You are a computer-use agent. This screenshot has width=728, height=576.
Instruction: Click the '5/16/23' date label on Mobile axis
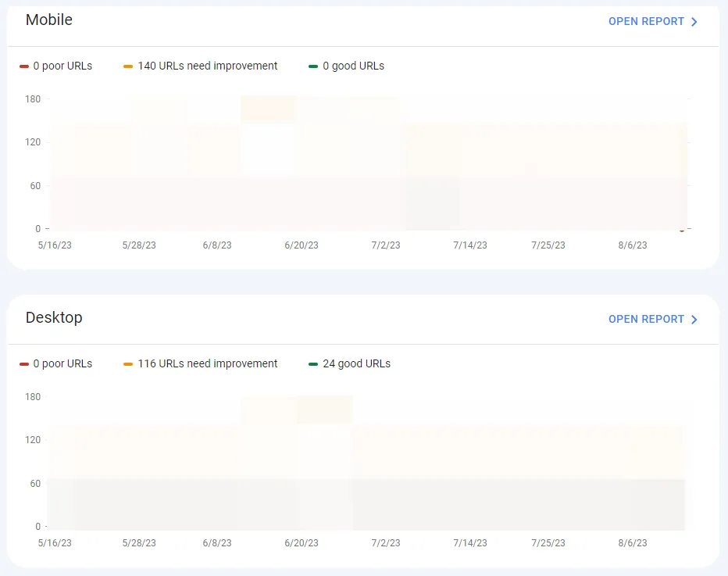[x=55, y=245]
